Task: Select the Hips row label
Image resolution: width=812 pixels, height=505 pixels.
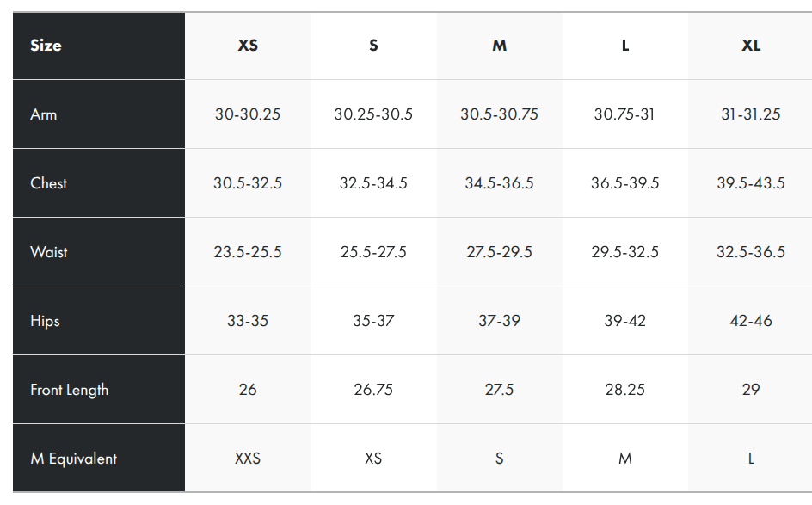Action: pyautogui.click(x=46, y=321)
